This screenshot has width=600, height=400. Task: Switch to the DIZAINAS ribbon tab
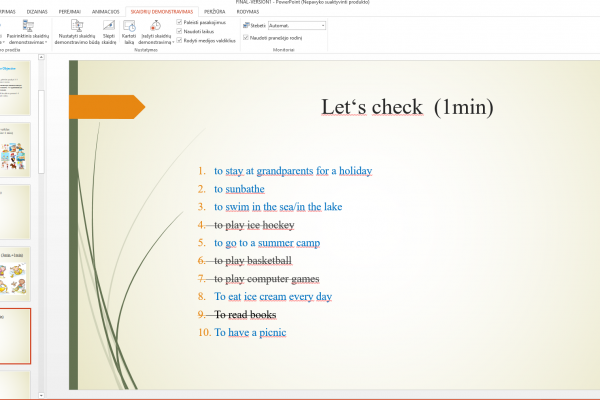[x=37, y=12]
